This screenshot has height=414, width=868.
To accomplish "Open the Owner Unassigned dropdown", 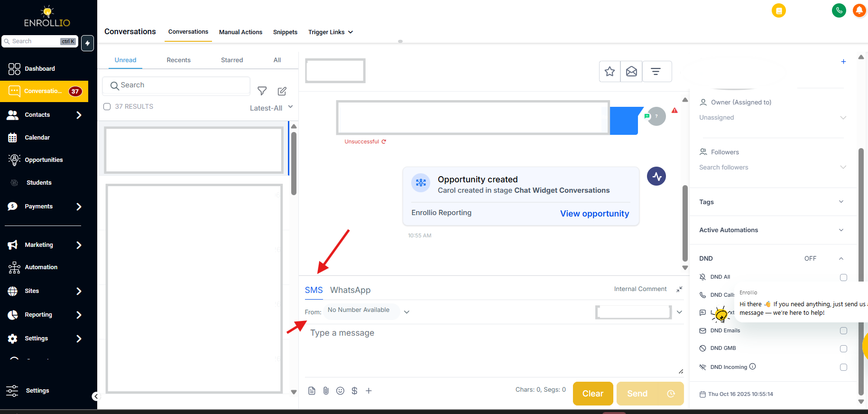I will coord(772,118).
